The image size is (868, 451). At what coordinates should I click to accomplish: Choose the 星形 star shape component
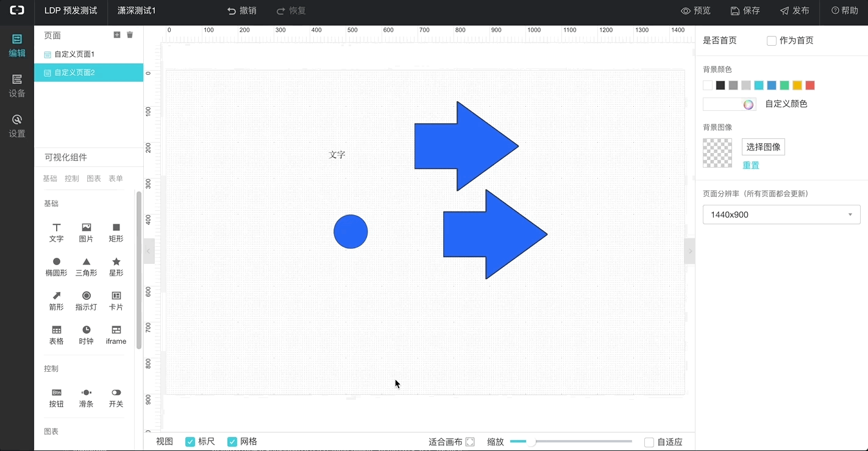click(x=116, y=262)
